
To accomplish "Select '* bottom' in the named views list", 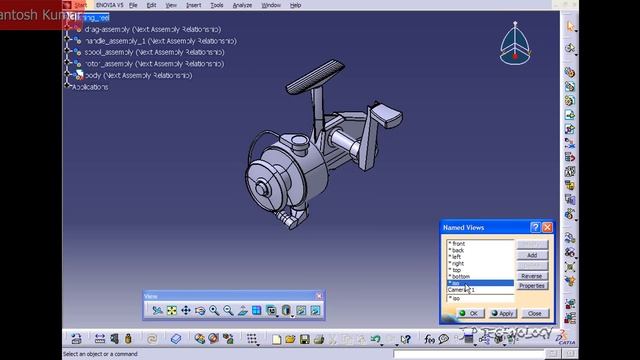I will point(480,276).
